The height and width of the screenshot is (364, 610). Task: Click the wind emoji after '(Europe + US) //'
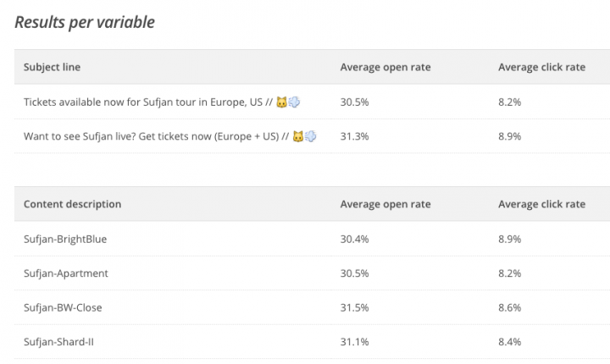311,136
